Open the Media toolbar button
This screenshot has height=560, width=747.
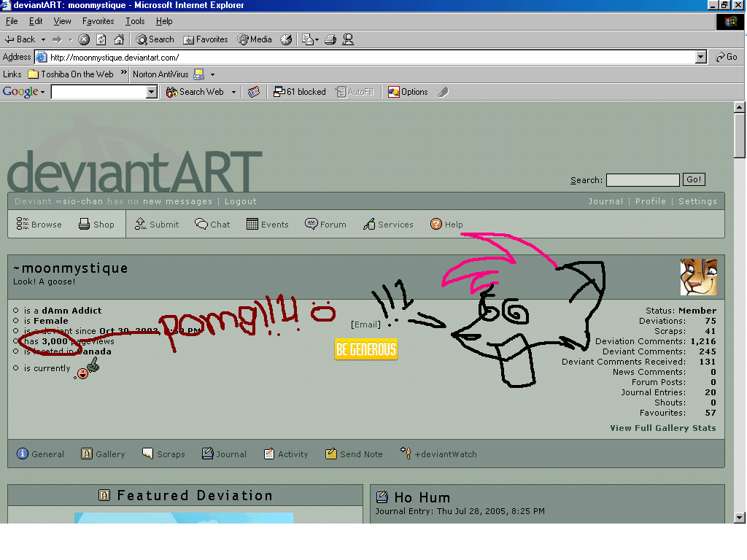click(255, 39)
